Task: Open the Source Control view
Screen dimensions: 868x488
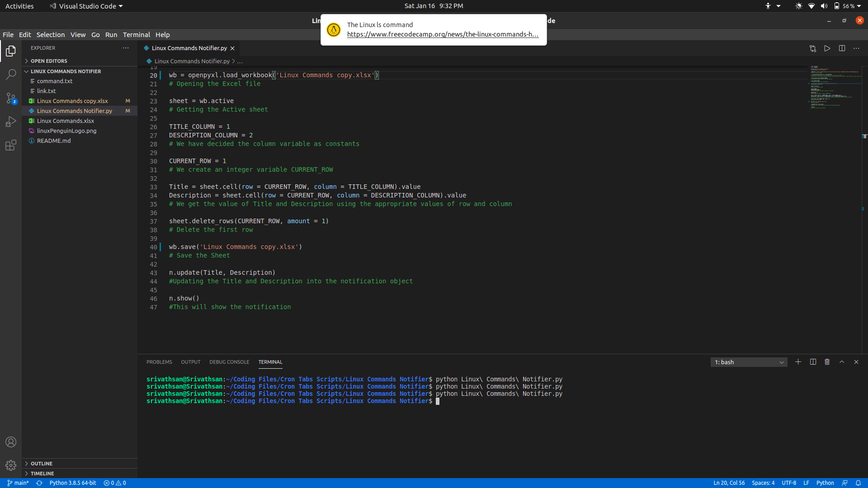Action: [x=11, y=98]
